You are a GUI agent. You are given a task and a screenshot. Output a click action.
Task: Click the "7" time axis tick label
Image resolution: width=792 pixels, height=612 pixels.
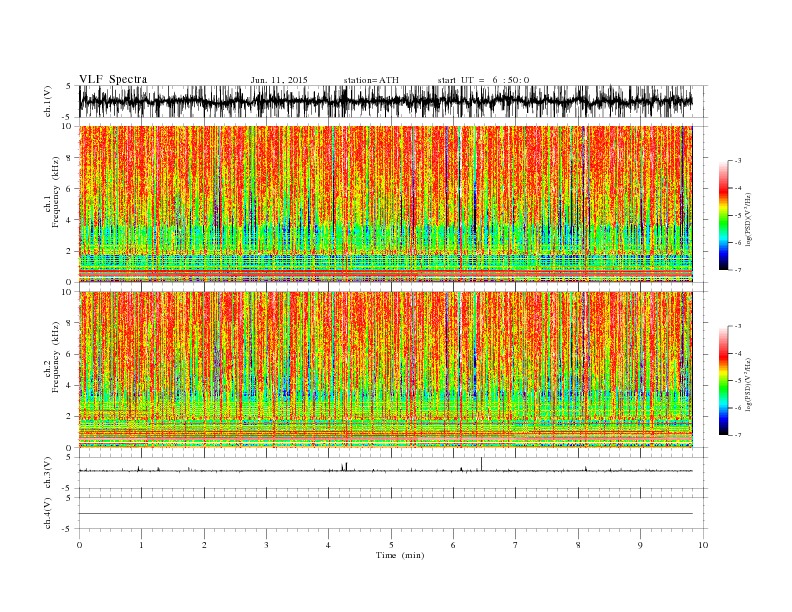point(516,545)
